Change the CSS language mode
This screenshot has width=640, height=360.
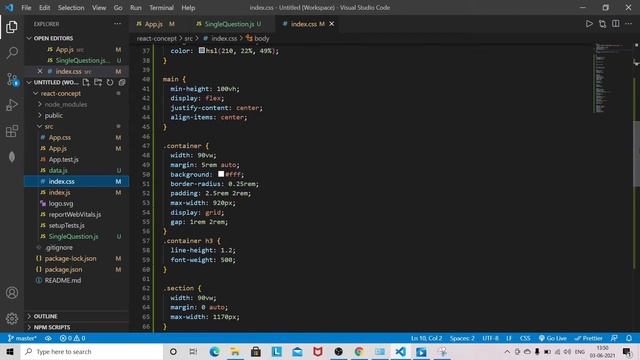(x=525, y=338)
